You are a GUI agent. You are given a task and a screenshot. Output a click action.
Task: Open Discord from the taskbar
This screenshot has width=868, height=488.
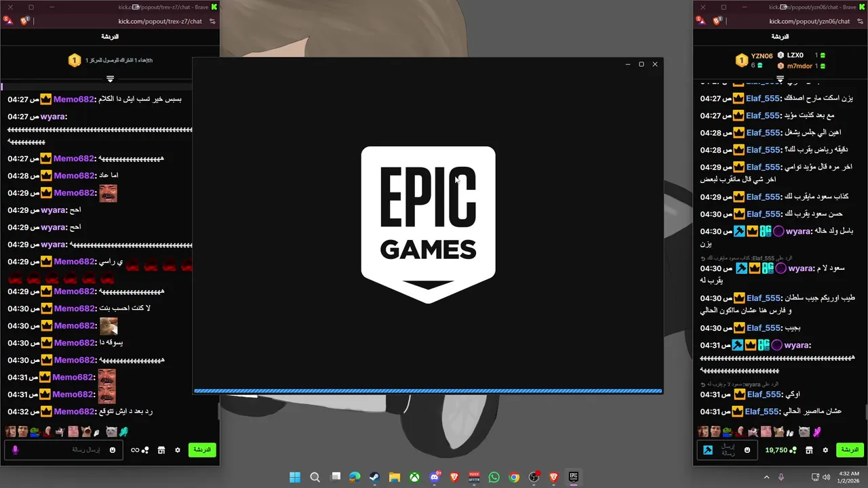click(x=435, y=477)
